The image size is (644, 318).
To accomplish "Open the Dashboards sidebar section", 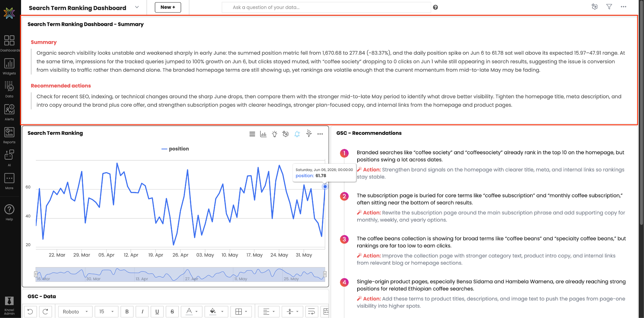I will pyautogui.click(x=9, y=43).
